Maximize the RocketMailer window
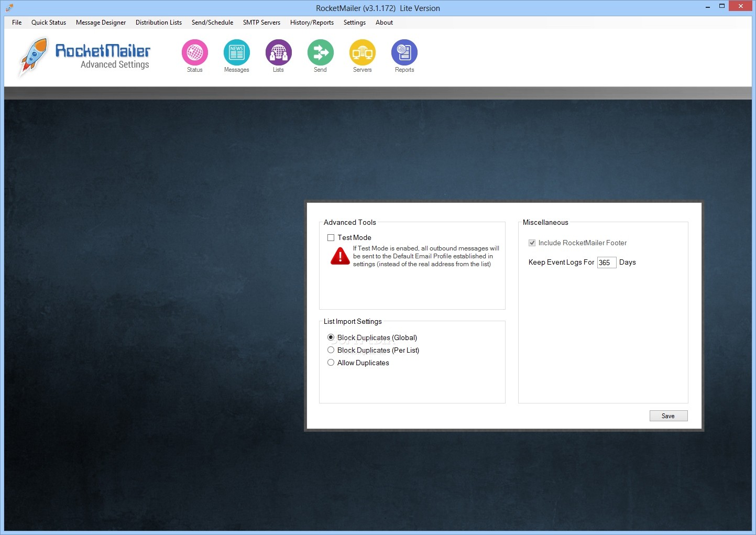Viewport: 756px width, 535px height. coord(721,6)
